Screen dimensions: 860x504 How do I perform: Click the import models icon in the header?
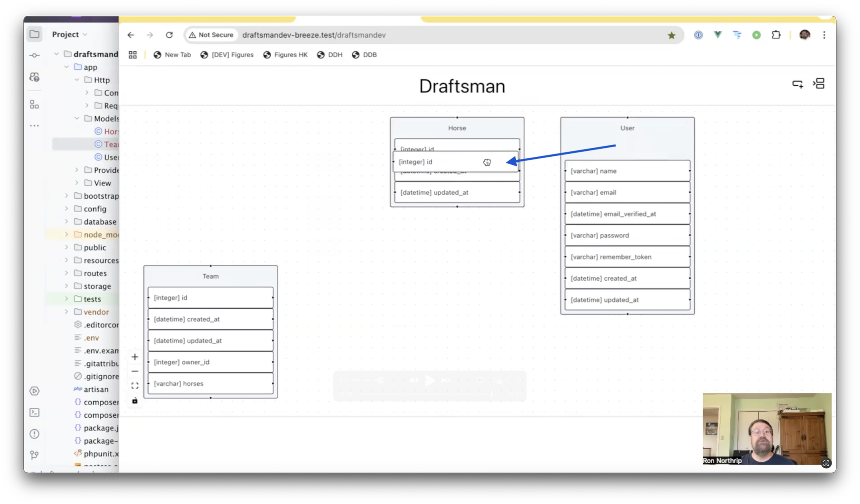pyautogui.click(x=819, y=84)
